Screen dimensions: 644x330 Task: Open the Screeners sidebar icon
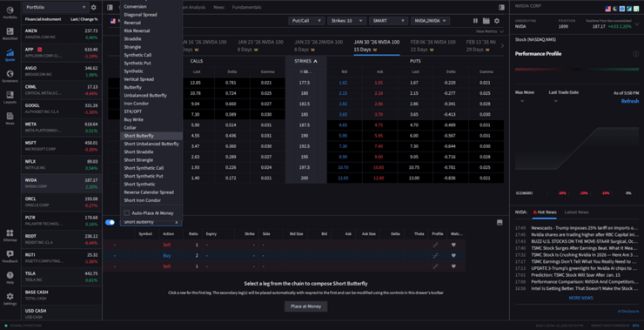tap(10, 76)
